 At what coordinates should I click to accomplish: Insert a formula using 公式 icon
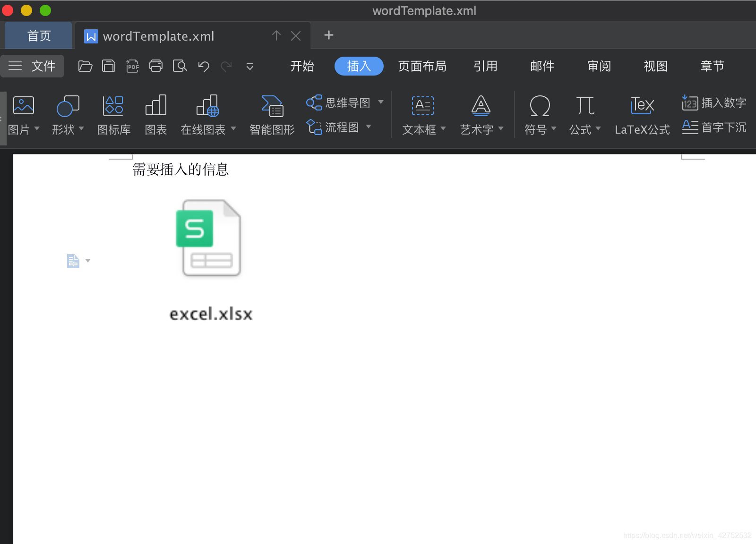pos(585,106)
